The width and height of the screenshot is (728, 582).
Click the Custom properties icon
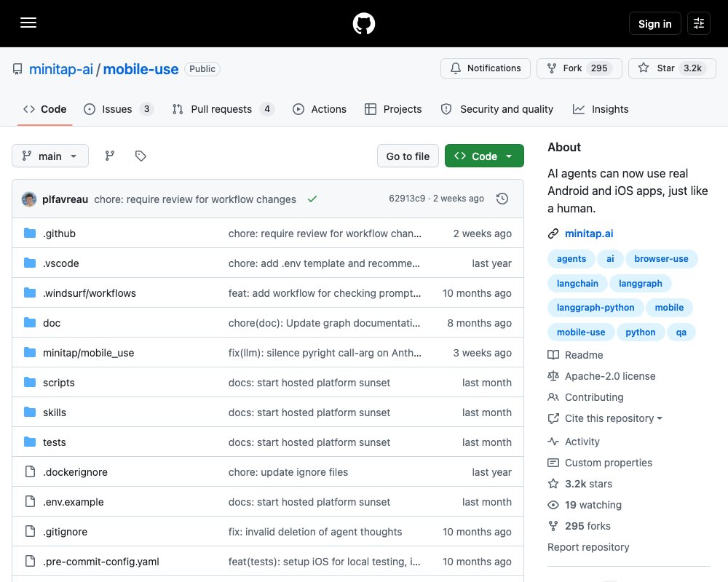pos(553,463)
